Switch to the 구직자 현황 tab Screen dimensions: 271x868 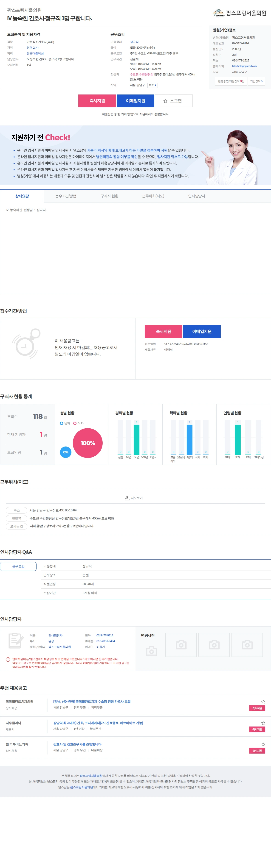[x=109, y=196]
